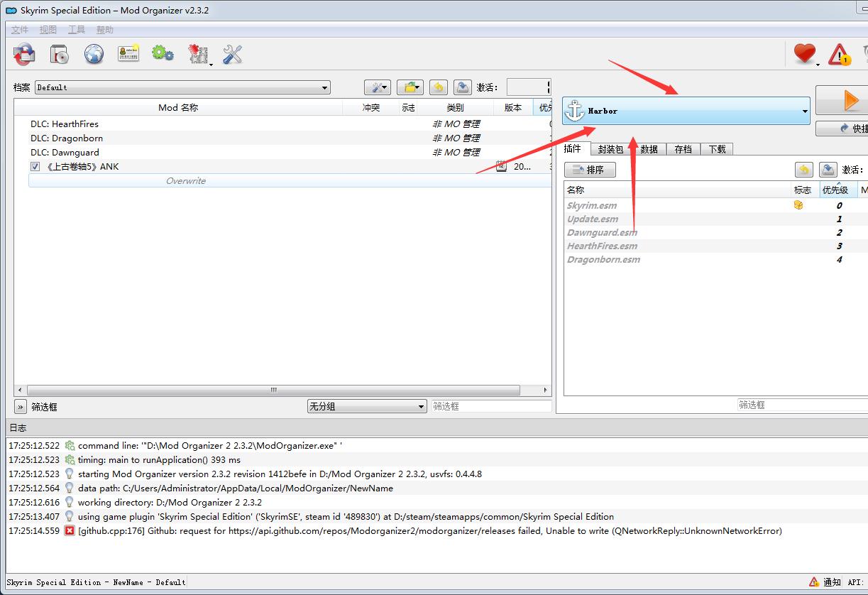
Task: Click the 排序 sort button
Action: pos(590,170)
